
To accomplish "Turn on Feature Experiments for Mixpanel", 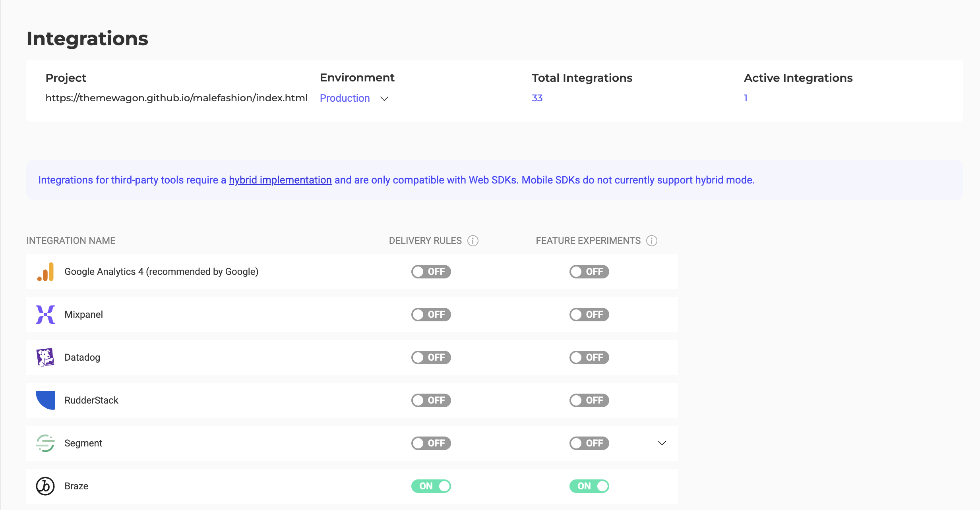I will tap(589, 314).
